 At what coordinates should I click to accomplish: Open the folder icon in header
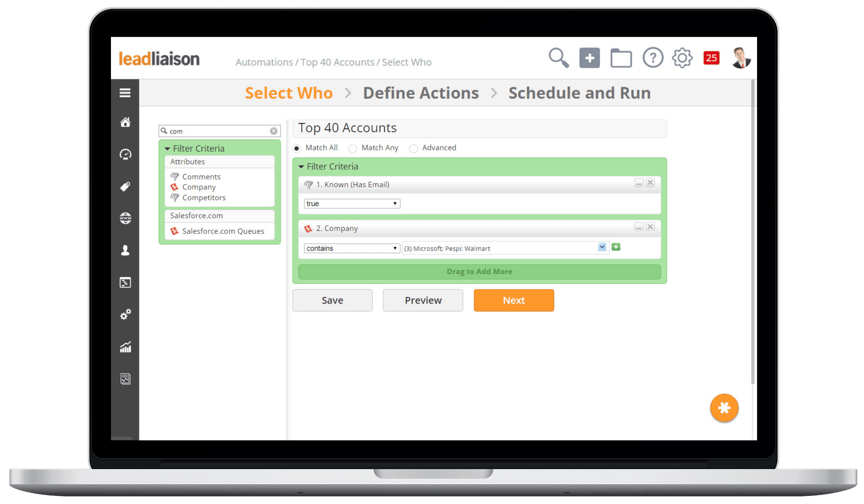pos(621,58)
